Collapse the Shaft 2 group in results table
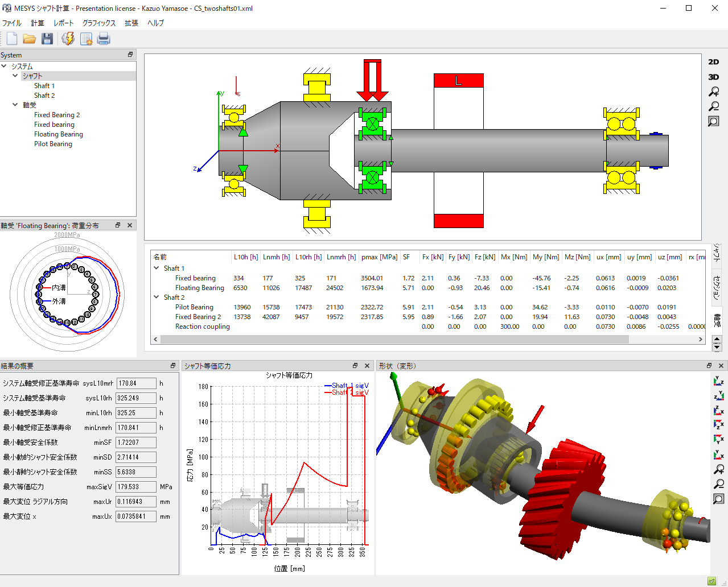728x587 pixels. tap(157, 297)
